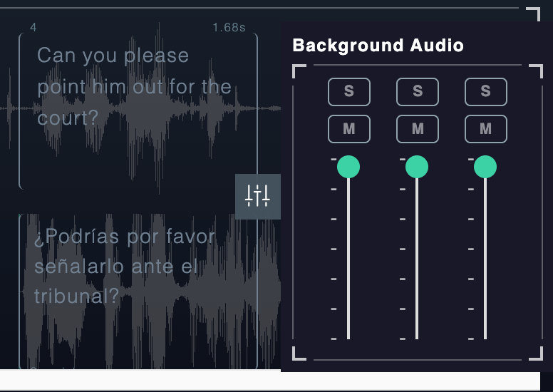Mute the third background audio channel

pyautogui.click(x=486, y=129)
